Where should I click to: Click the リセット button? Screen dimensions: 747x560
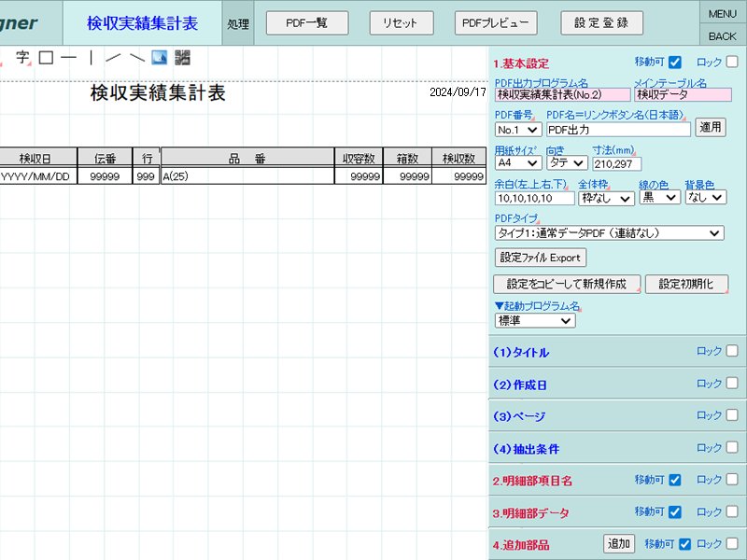[x=402, y=22]
